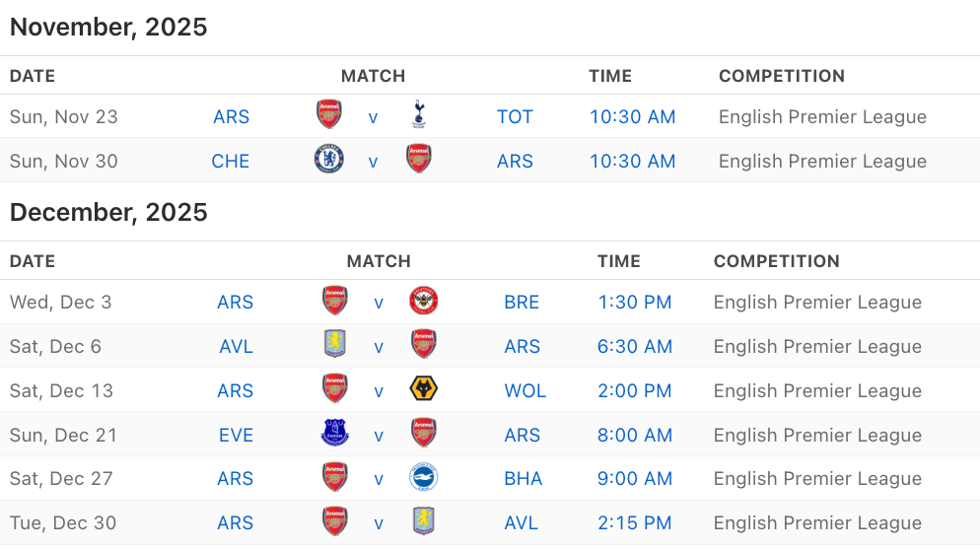Click the 'v' link for Dec 6 match
This screenshot has height=550, width=980.
pyautogui.click(x=379, y=347)
